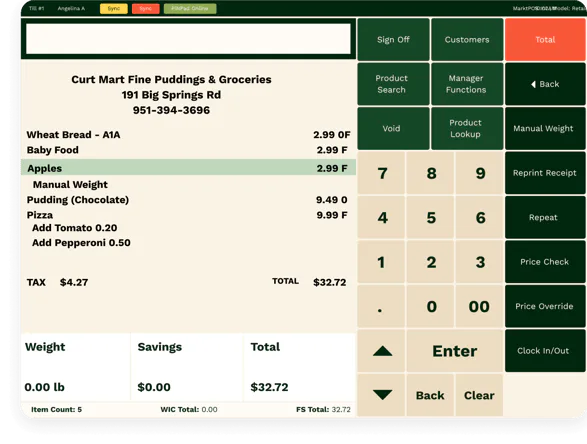Tap the double zero 00 key
587x444 pixels.
pos(480,306)
